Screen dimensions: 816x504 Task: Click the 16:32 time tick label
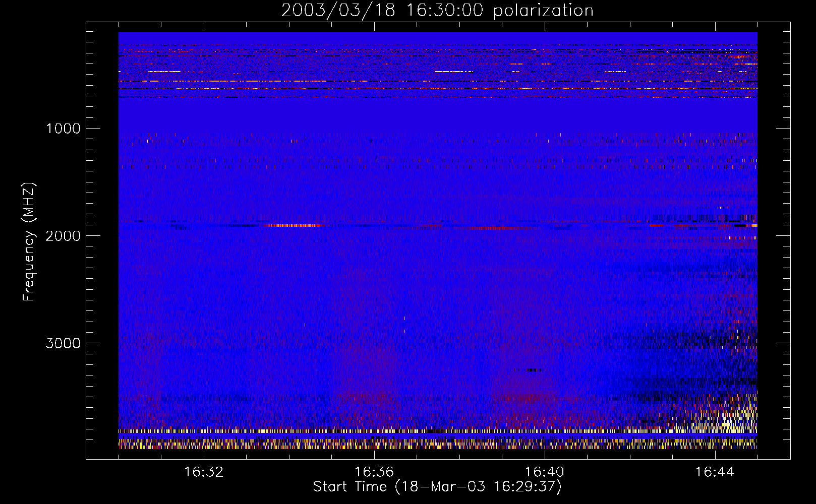pos(204,472)
